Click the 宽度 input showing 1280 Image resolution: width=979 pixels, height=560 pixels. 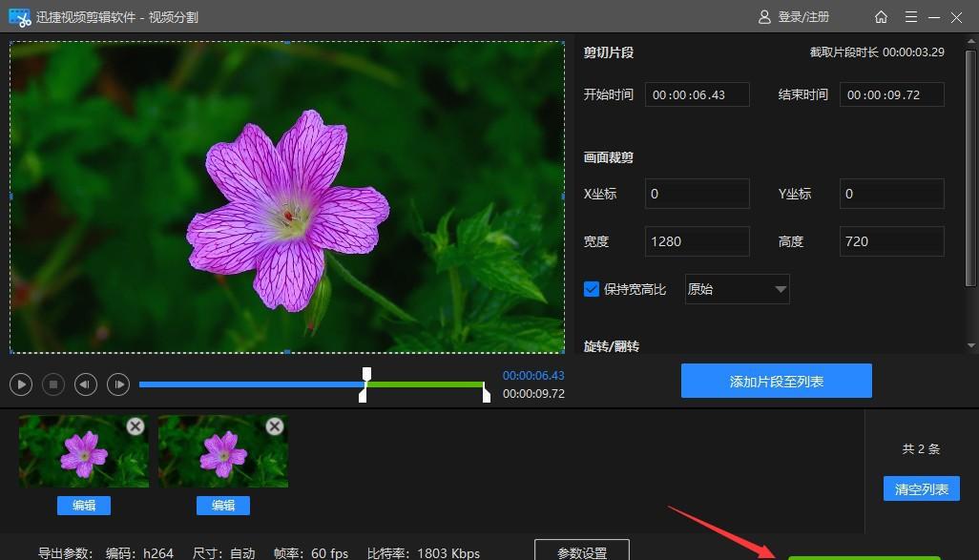tap(697, 241)
